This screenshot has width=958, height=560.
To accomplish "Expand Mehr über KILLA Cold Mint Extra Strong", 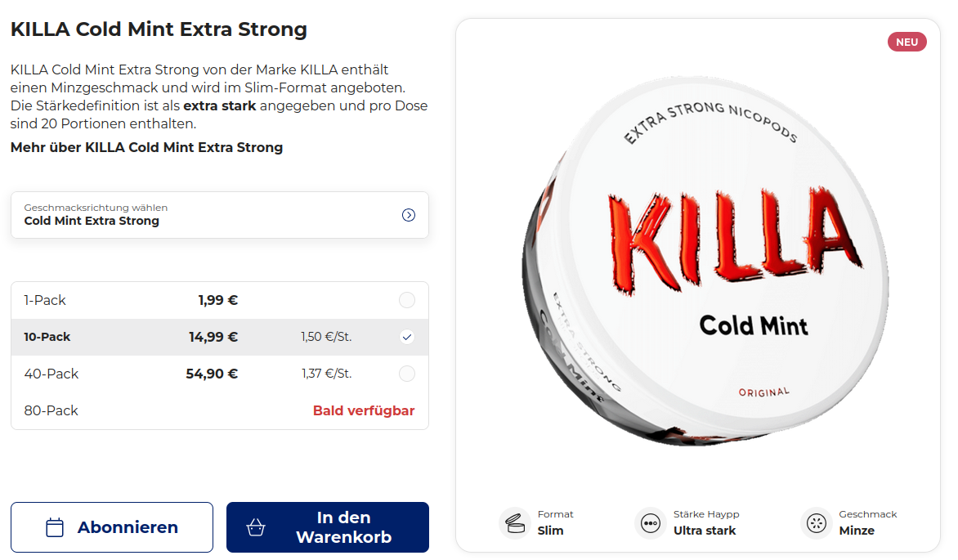I will (146, 148).
